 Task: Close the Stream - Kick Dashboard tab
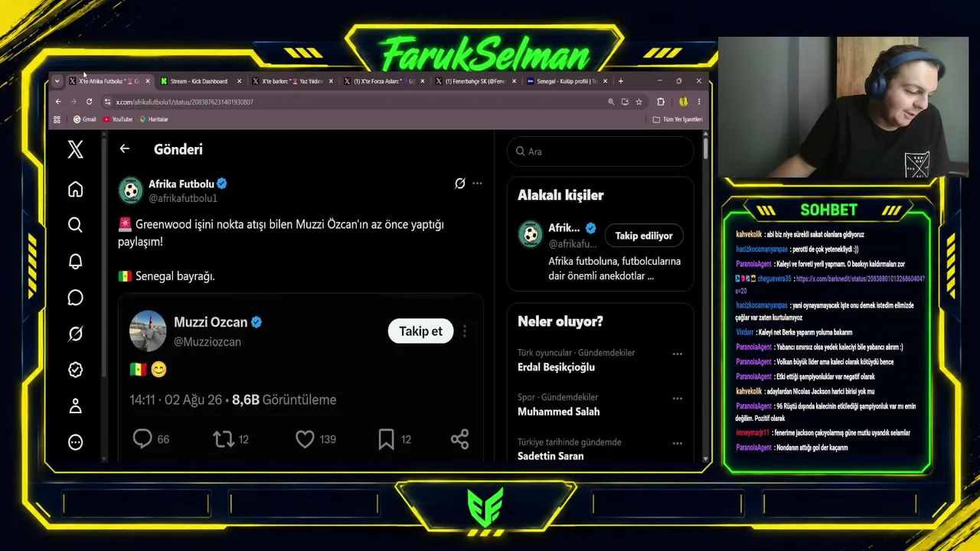pos(240,81)
